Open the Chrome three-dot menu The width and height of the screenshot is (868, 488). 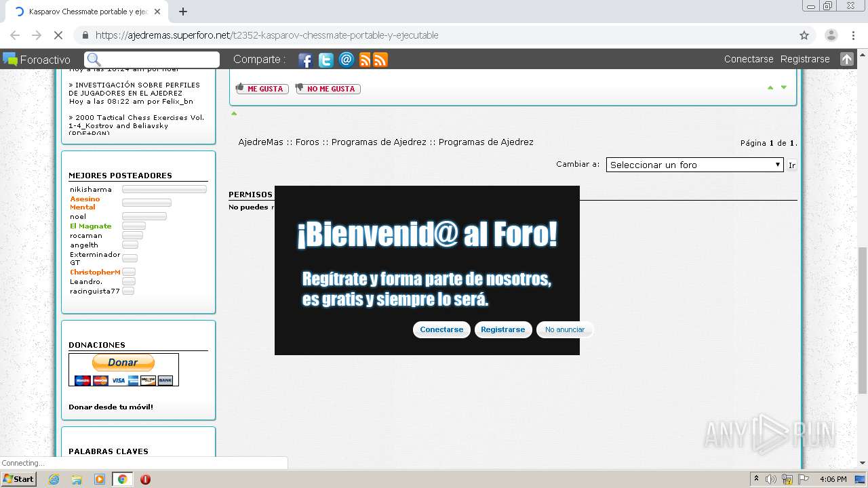[854, 35]
